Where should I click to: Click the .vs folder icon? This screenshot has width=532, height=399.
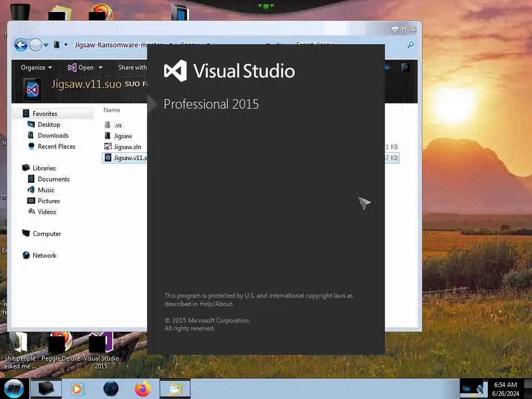(x=108, y=125)
